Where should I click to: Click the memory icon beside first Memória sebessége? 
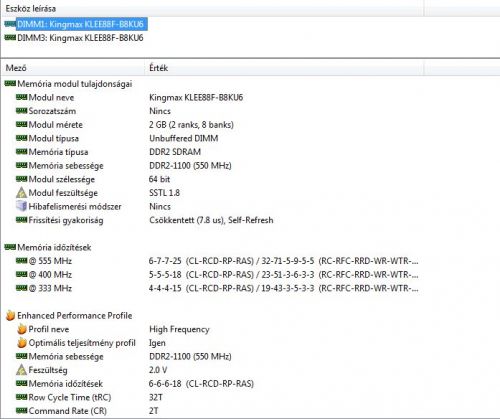[x=21, y=166]
